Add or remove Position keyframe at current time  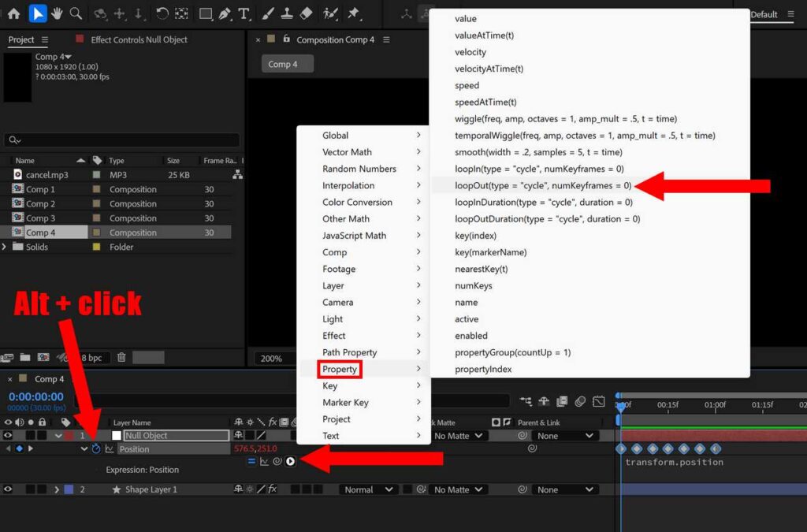19,448
